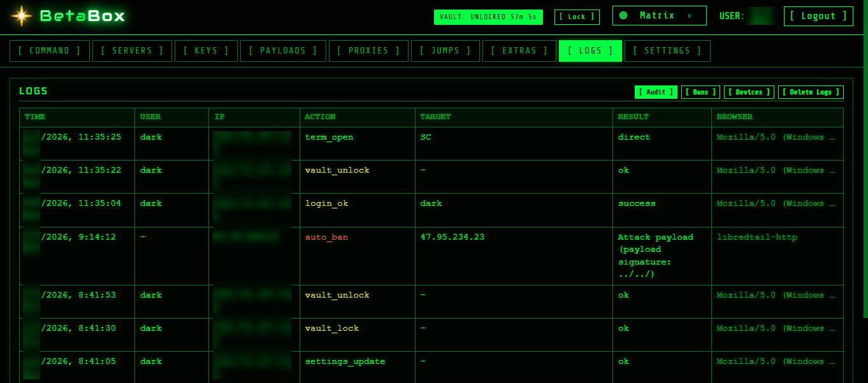
Task: Click the vault_unlock action at 8:41:53
Action: click(x=337, y=295)
